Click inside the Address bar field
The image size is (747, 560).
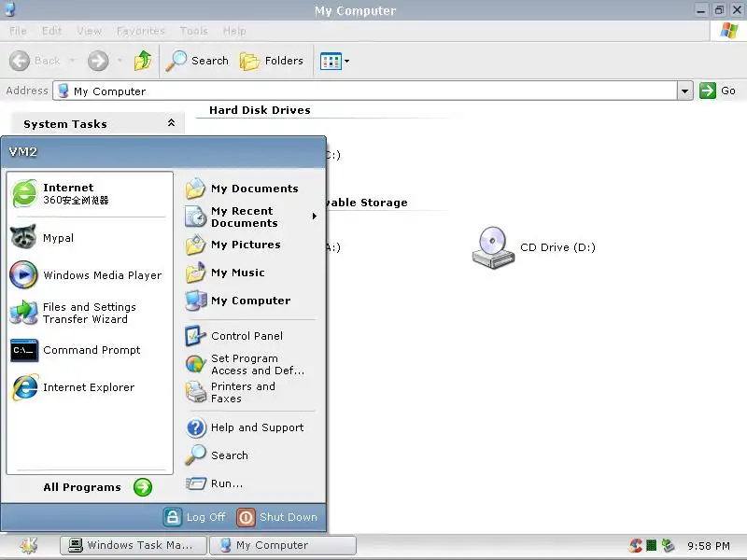tap(365, 91)
